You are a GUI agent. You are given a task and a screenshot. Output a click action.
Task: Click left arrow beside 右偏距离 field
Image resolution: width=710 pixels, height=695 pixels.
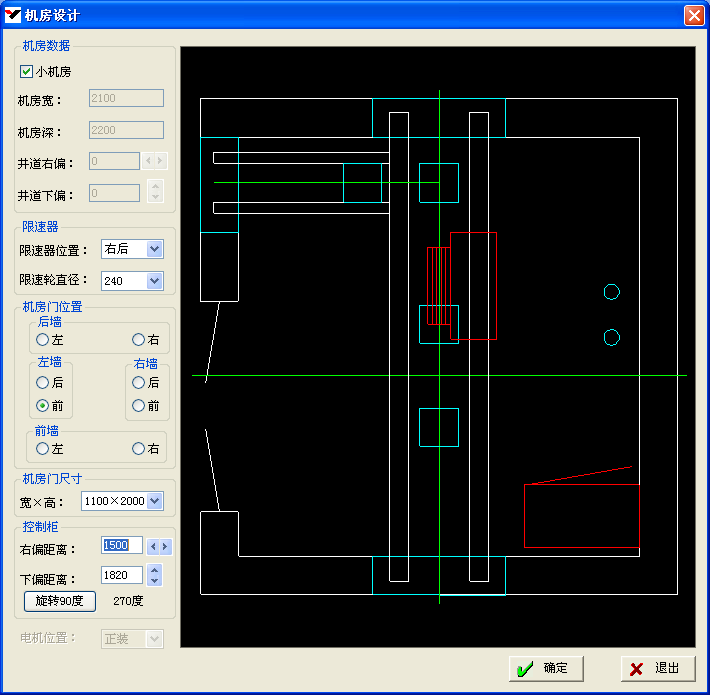tap(153, 547)
